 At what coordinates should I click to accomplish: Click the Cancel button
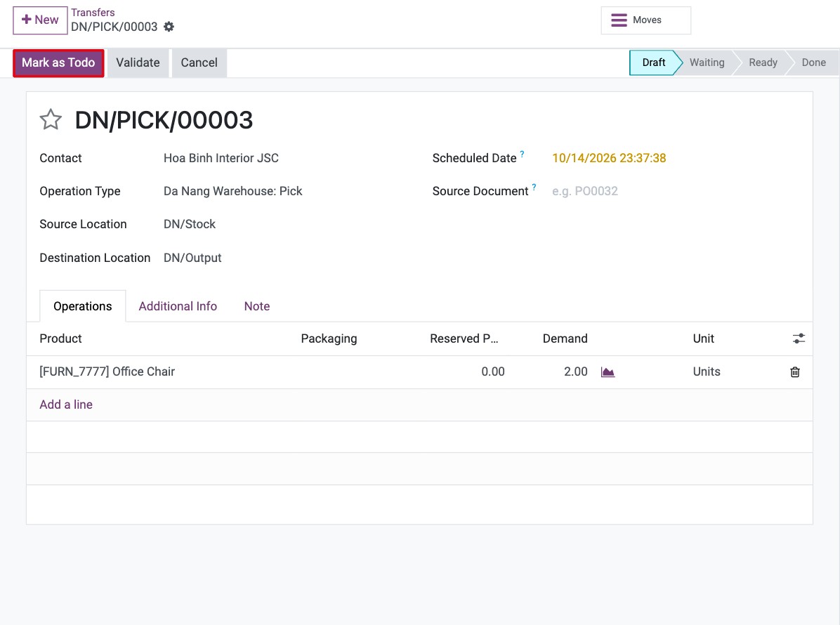(199, 63)
